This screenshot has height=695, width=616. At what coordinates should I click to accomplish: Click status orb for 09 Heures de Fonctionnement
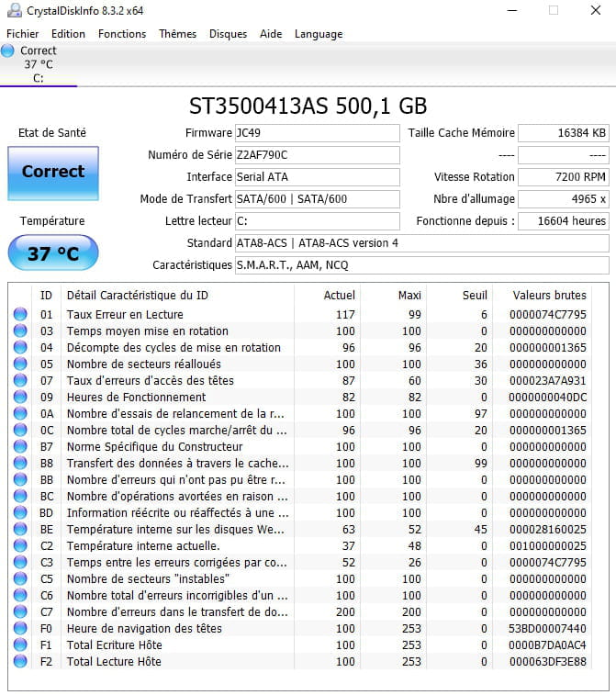point(20,397)
